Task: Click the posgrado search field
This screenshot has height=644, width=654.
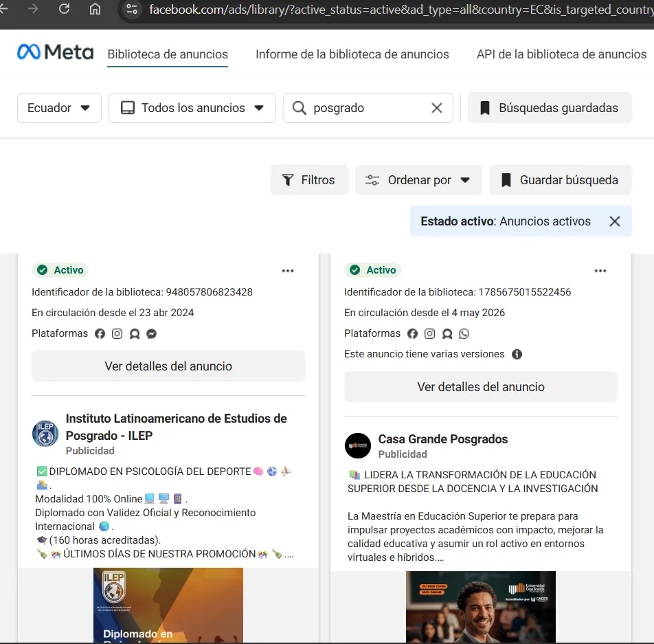Action: coord(368,108)
